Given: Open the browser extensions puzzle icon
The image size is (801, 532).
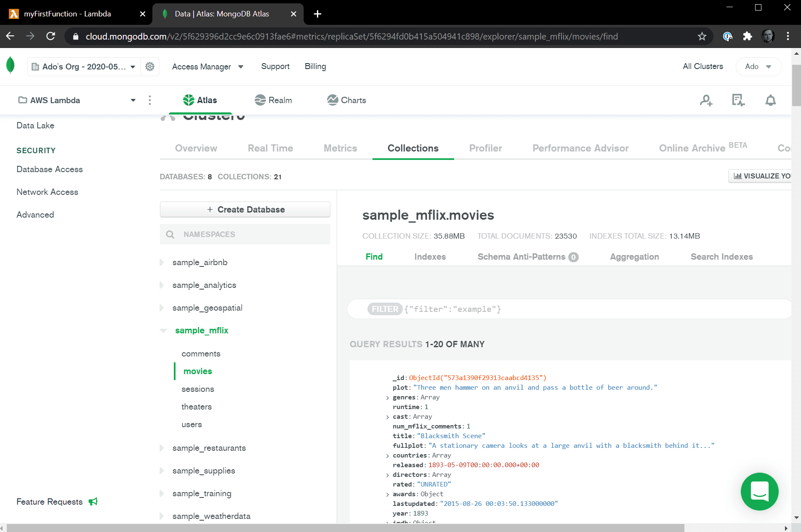Looking at the screenshot, I should tap(748, 37).
